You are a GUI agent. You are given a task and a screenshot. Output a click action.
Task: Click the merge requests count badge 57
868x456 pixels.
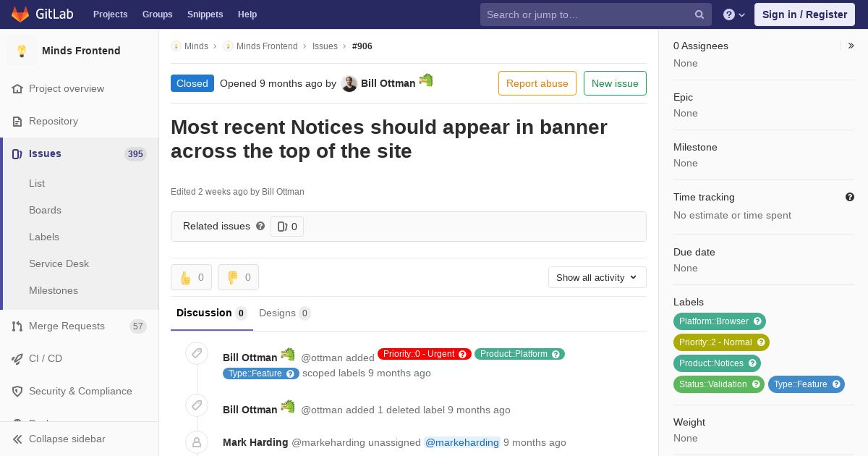(x=138, y=326)
